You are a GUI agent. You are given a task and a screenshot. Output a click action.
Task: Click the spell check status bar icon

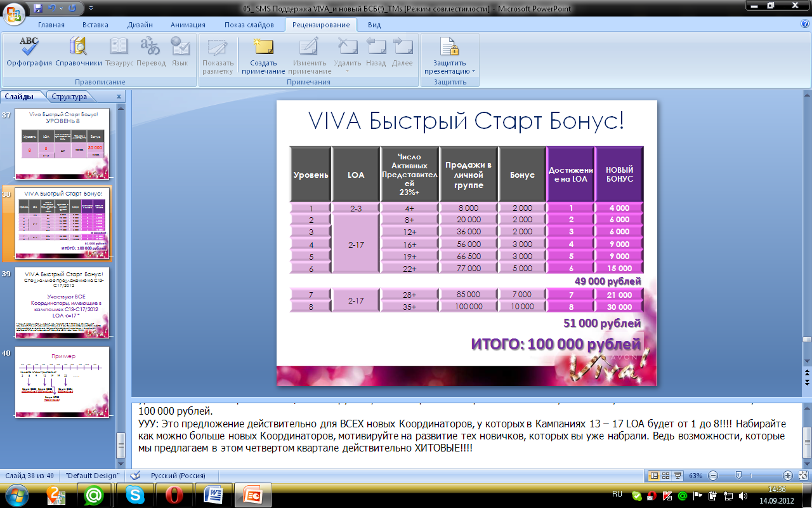[x=134, y=476]
